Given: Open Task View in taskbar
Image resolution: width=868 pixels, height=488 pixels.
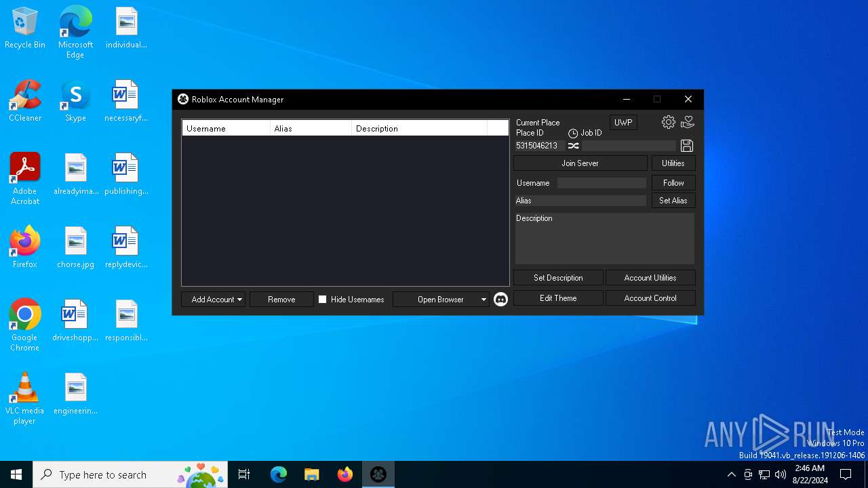Looking at the screenshot, I should pos(244,474).
